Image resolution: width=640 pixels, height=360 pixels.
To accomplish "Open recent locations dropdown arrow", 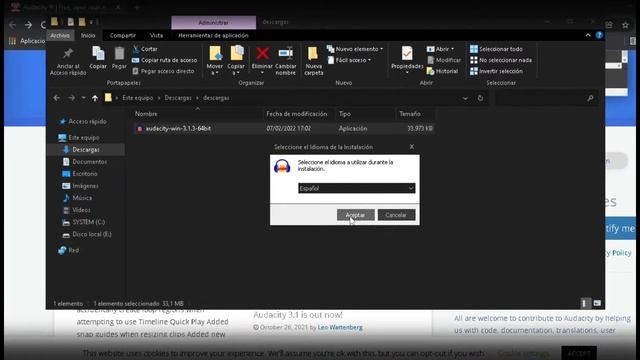I will pos(83,98).
